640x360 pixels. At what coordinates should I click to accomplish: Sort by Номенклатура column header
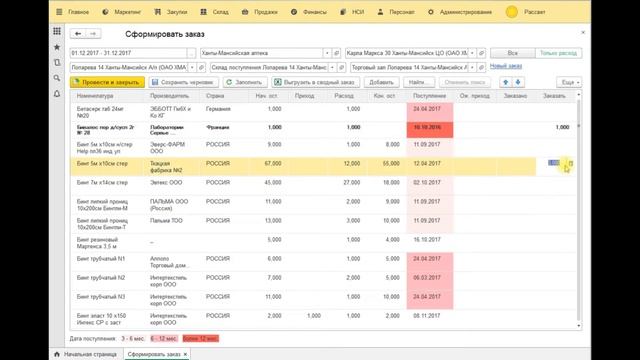tap(107, 96)
